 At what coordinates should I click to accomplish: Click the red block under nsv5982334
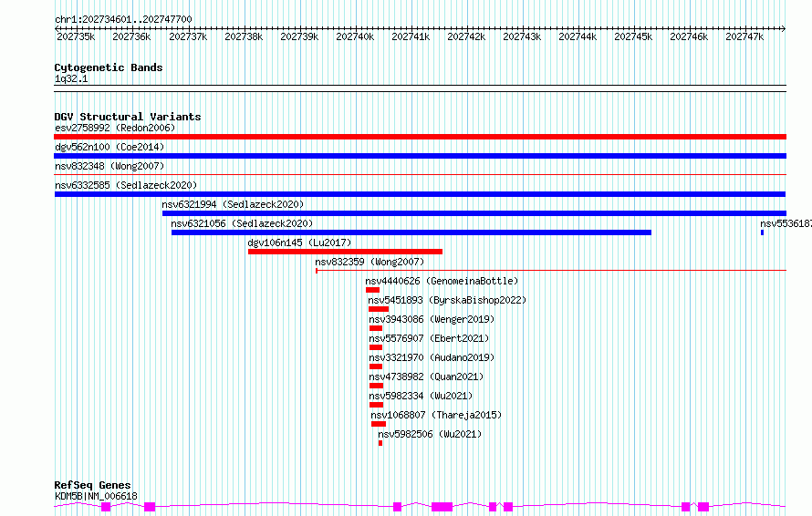377,405
